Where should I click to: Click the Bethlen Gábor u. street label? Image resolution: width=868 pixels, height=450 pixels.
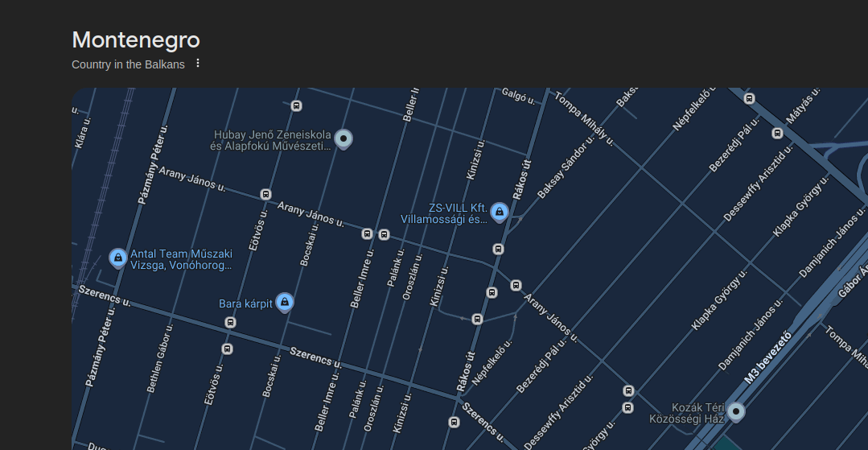(x=161, y=358)
